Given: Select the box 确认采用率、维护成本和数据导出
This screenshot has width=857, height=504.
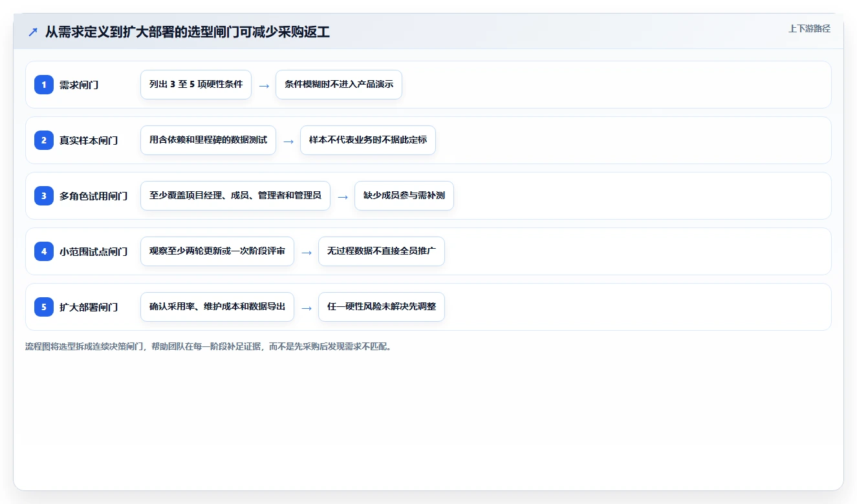Looking at the screenshot, I should (x=217, y=307).
